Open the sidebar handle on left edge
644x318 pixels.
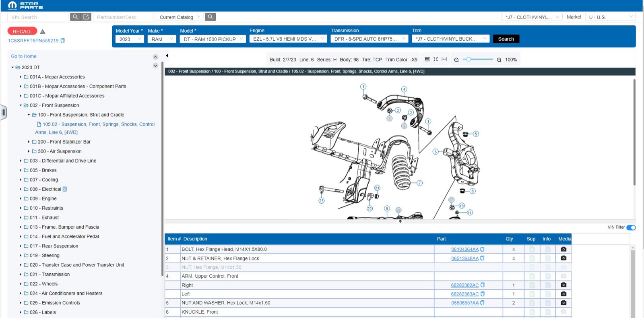[x=4, y=112]
